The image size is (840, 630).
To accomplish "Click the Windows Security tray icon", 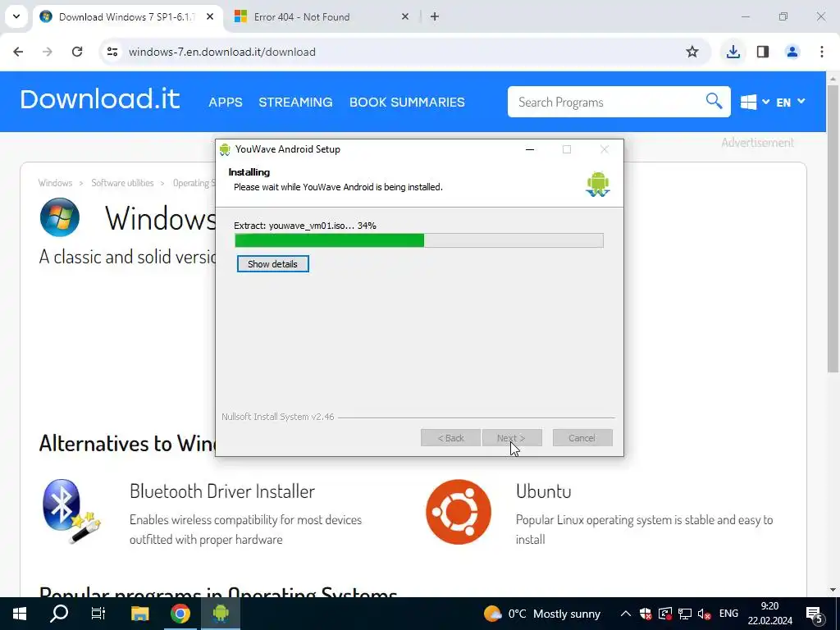I will (x=646, y=614).
